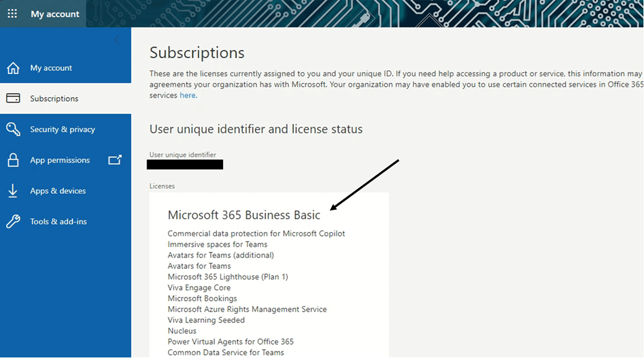Screen dimensions: 644x358
Task: Click the Subscriptions page heading
Action: coord(197,53)
